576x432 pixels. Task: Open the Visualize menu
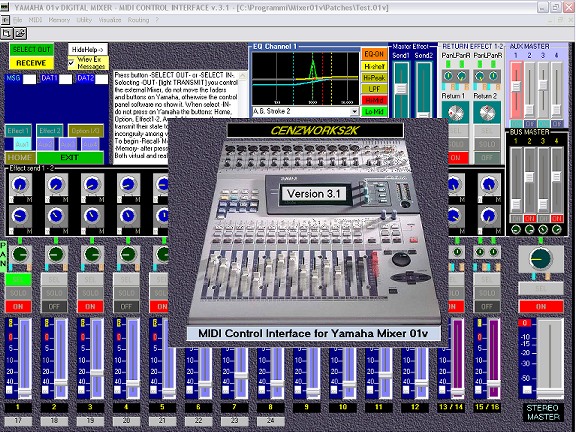pyautogui.click(x=110, y=20)
